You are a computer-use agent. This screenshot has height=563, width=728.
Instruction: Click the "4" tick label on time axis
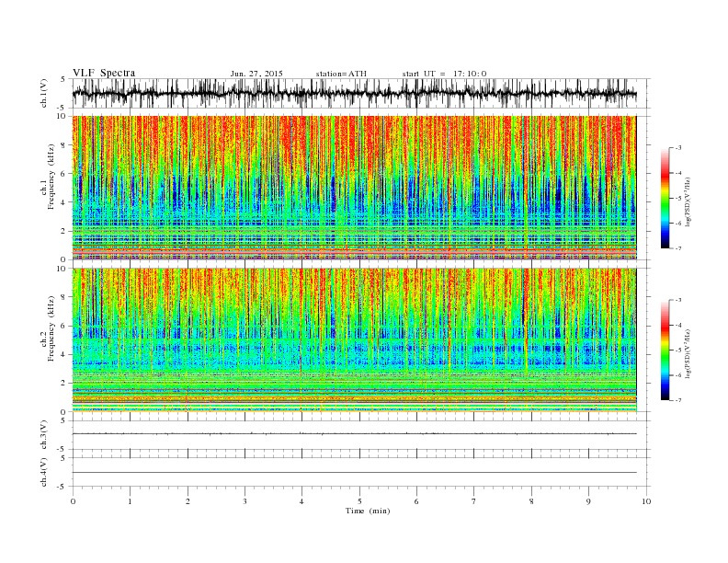click(302, 501)
